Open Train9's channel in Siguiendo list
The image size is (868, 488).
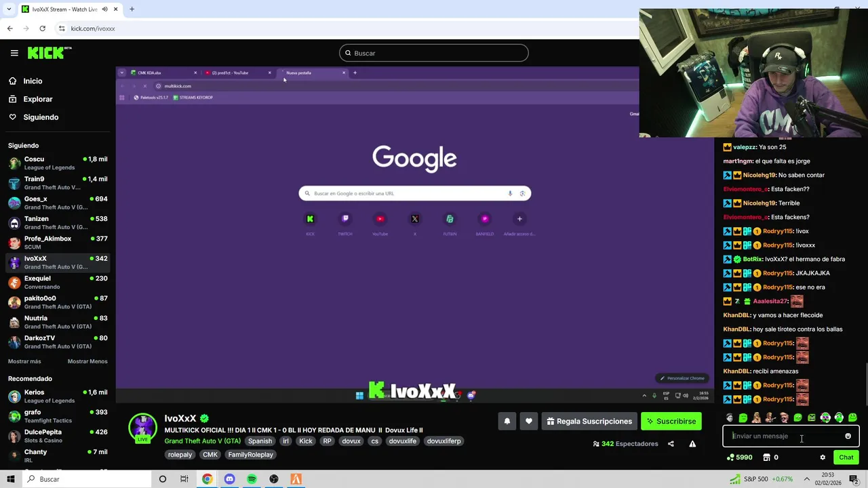pos(58,183)
